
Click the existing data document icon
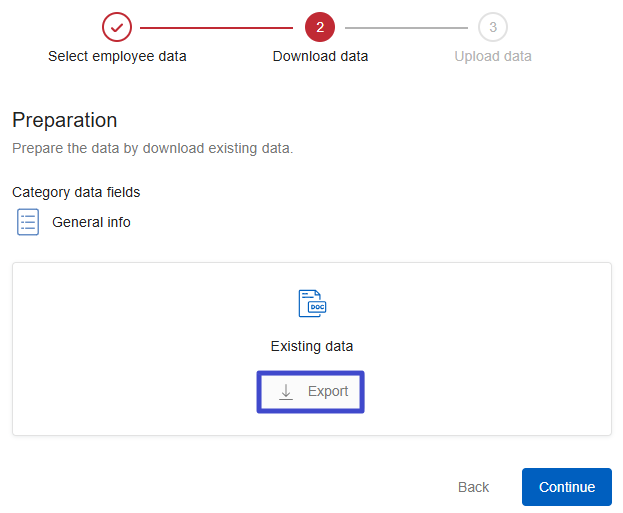click(x=312, y=304)
